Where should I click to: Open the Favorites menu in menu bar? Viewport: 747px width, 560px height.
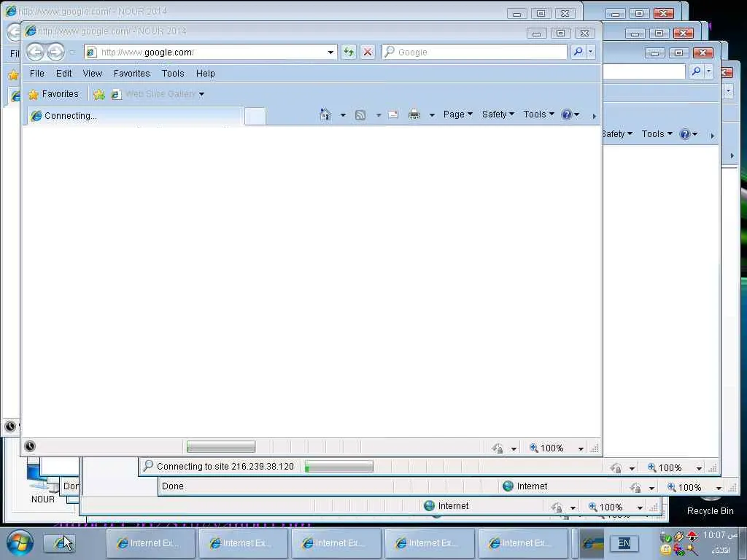(131, 74)
